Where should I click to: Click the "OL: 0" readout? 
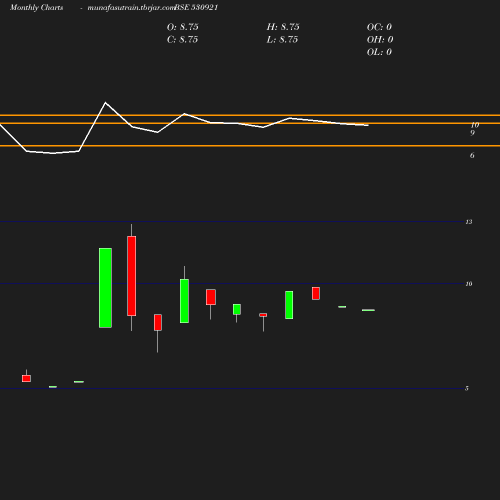[379, 52]
